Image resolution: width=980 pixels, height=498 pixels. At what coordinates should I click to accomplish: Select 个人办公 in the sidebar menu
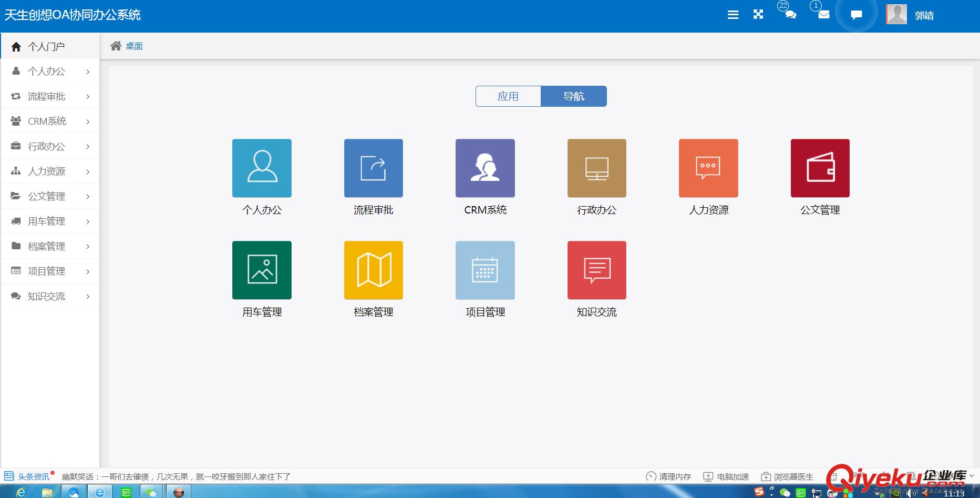pos(50,71)
